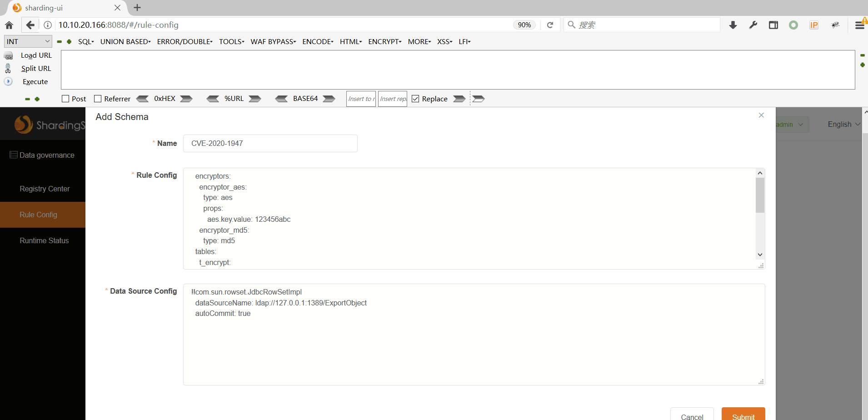Click left arrow next to 0xHEX
Viewport: 868px width, 420px height.
click(x=142, y=99)
